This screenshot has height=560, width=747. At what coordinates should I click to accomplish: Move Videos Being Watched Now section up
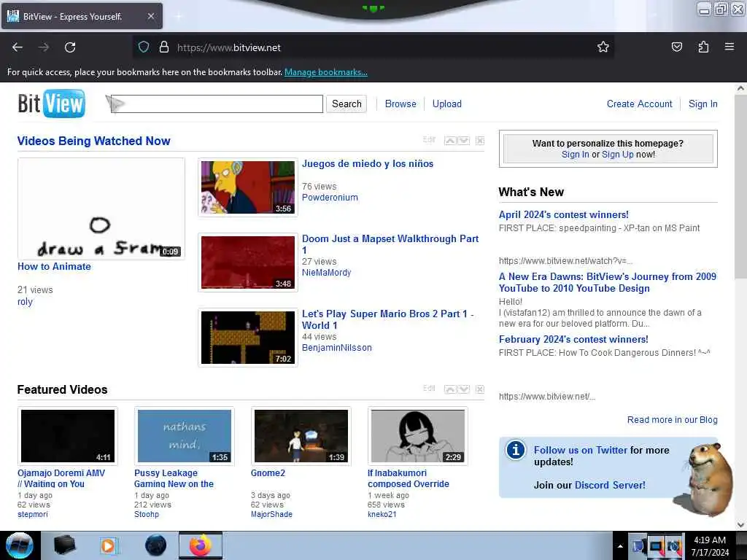(x=450, y=141)
